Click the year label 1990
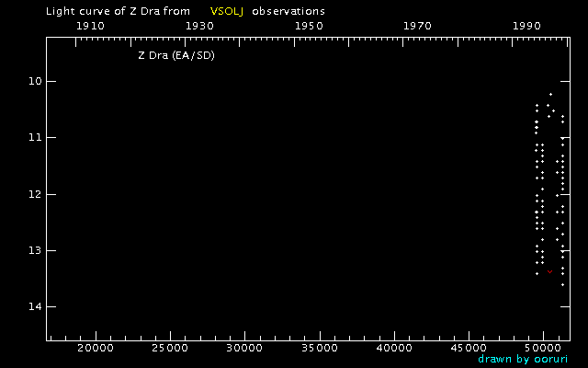Image resolution: width=588 pixels, height=368 pixels. [526, 26]
